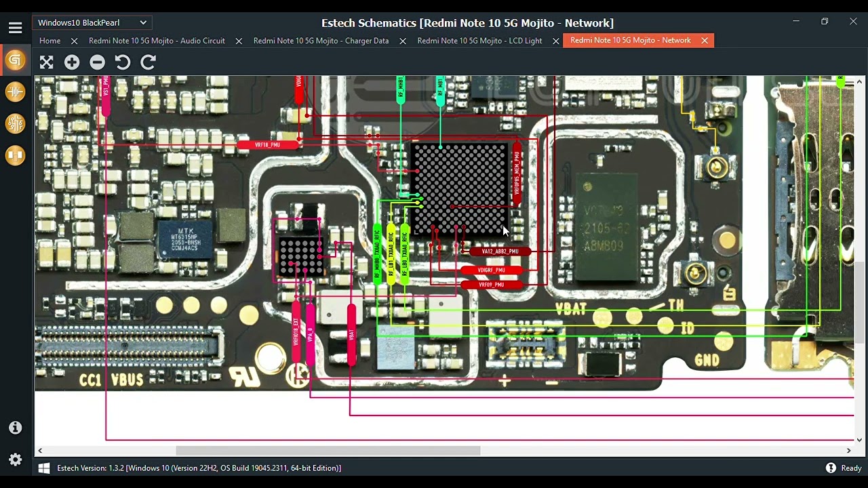
Task: Switch to the Charger Data tab
Action: click(x=321, y=41)
